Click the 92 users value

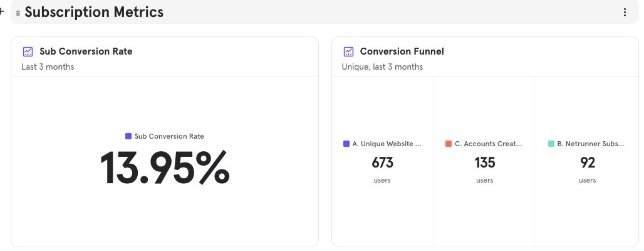[x=588, y=163]
